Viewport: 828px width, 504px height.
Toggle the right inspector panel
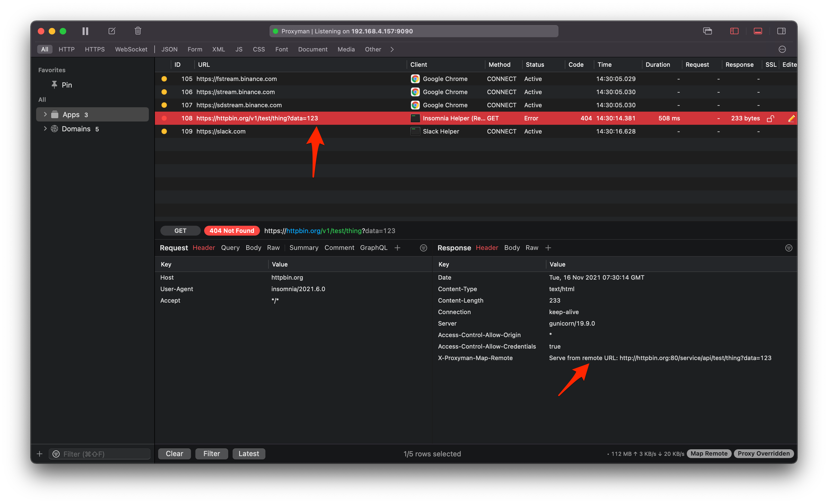point(781,31)
